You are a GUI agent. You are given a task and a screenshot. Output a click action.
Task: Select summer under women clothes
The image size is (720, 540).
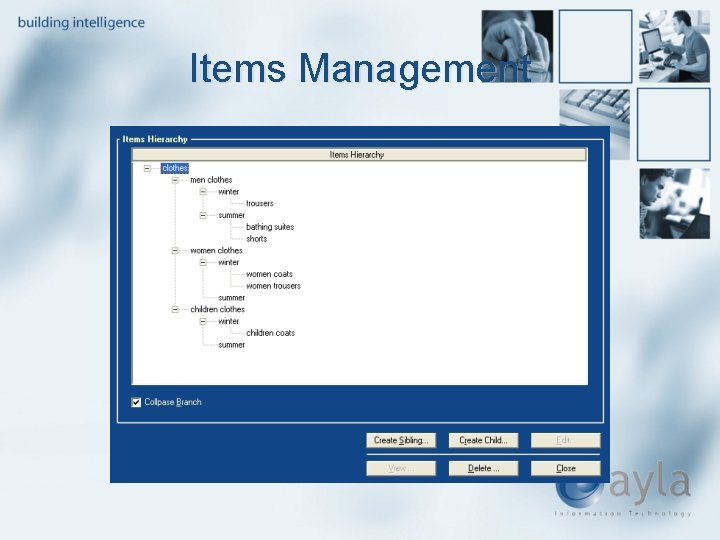231,298
